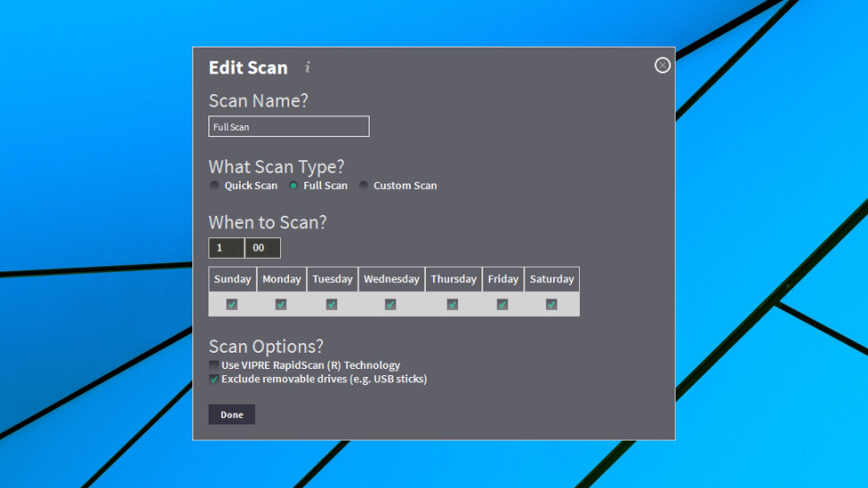This screenshot has height=488, width=868.
Task: Click the Tuesday column header
Action: (x=332, y=279)
